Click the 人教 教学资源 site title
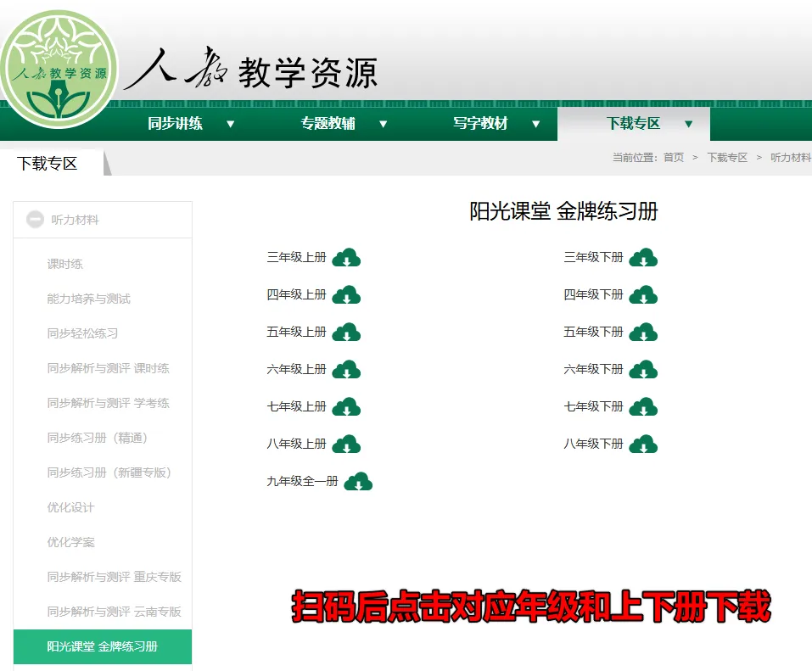This screenshot has width=812, height=671. [251, 70]
